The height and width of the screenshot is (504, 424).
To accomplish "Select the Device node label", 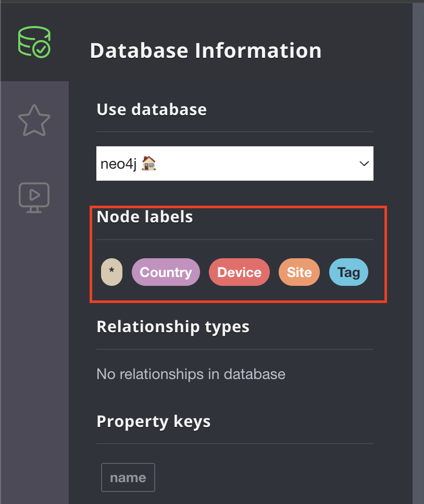I will click(x=239, y=272).
